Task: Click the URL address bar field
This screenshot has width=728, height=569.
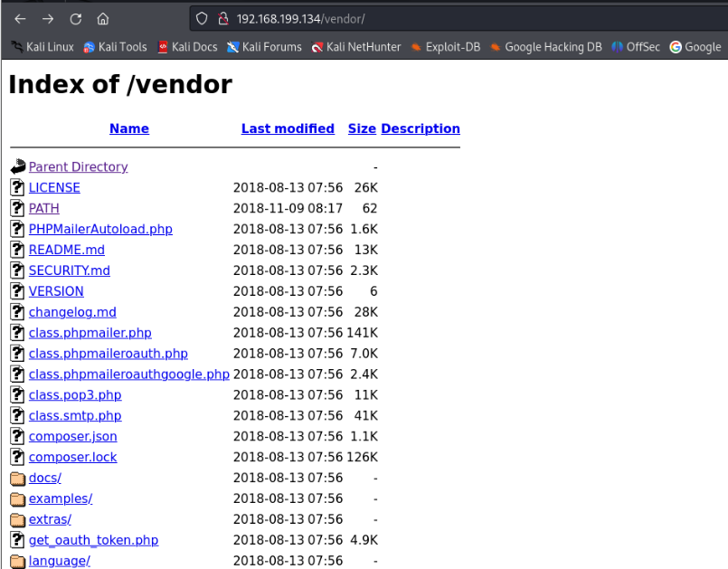Action: (452, 18)
